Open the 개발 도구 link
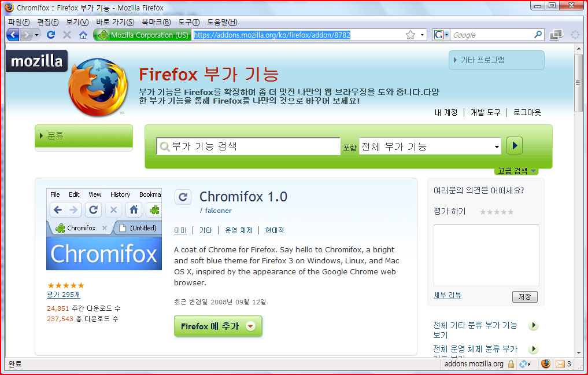The height and width of the screenshot is (375, 588). (485, 112)
